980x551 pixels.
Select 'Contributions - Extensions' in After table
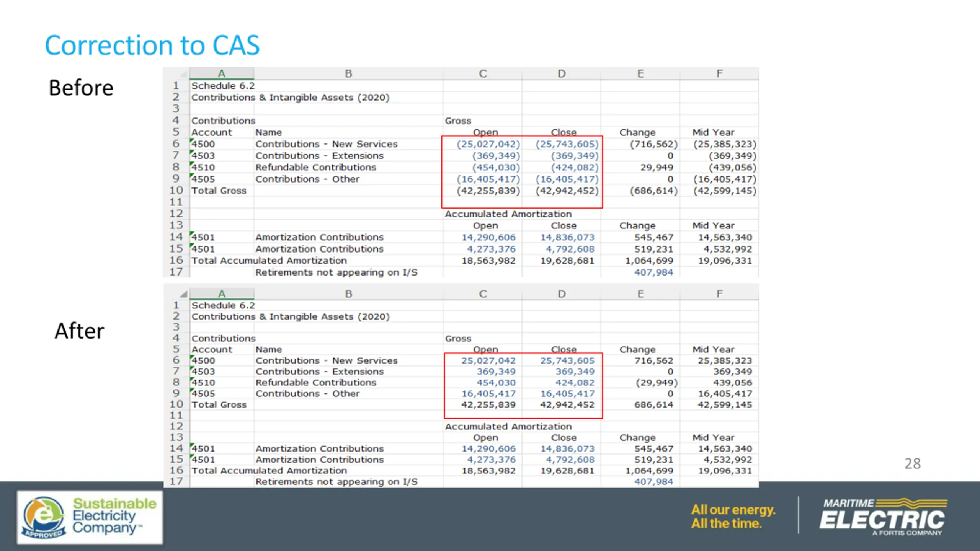[x=320, y=372]
